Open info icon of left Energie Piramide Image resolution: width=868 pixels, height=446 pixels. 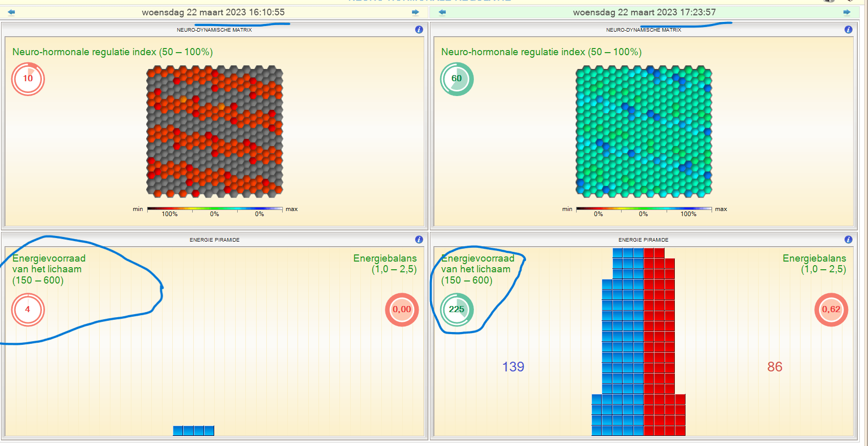(419, 240)
